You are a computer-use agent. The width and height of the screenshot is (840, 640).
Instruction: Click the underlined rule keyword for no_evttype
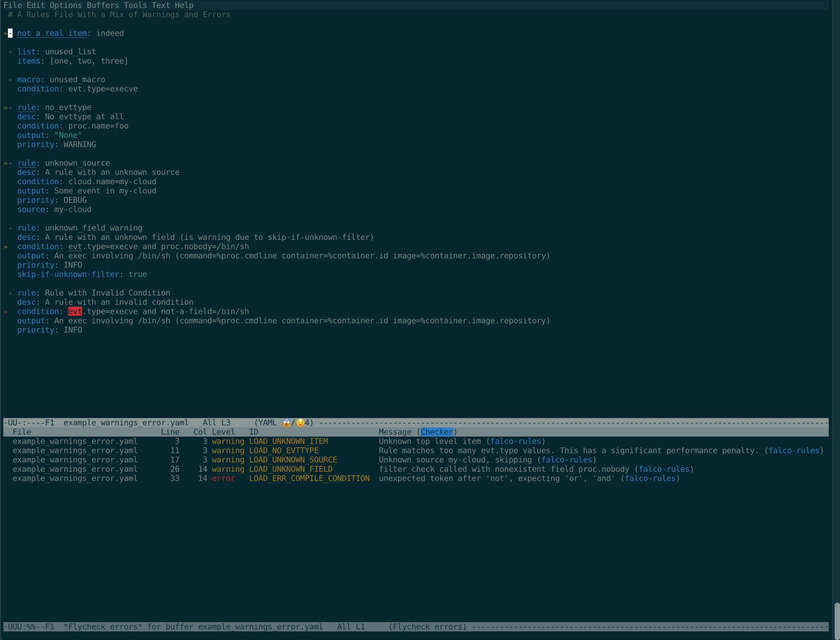(26, 107)
